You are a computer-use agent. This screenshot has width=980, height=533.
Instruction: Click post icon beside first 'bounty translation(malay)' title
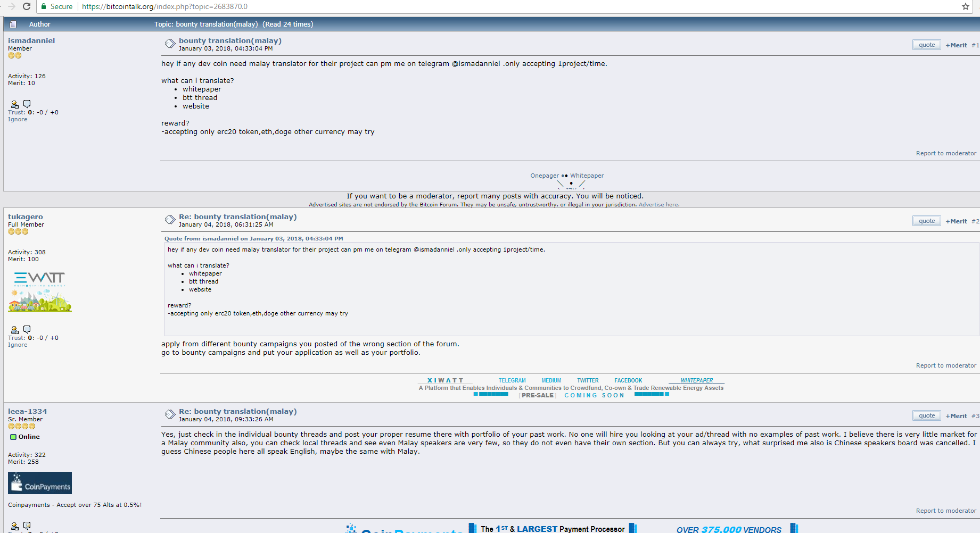170,44
